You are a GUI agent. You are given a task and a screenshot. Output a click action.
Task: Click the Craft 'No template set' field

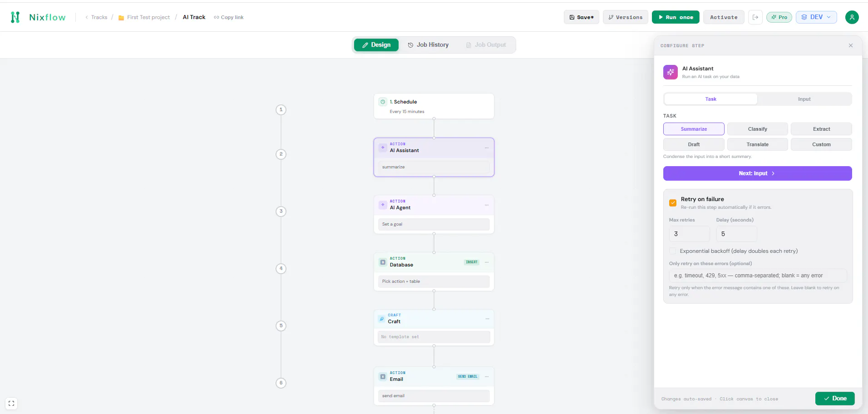(x=434, y=337)
